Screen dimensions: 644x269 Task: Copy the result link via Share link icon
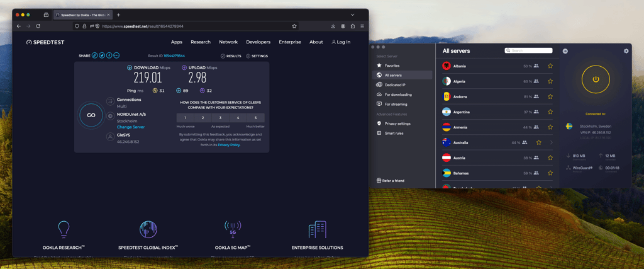(95, 55)
